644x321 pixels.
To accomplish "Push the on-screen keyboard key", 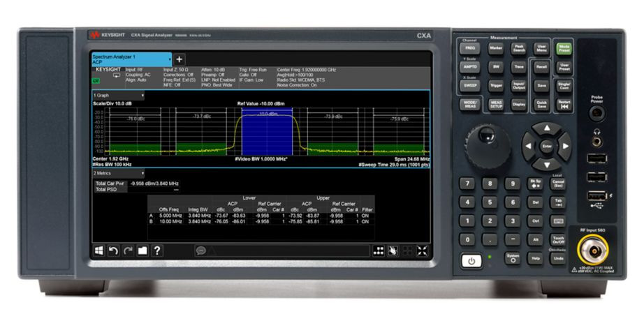I will (558, 221).
